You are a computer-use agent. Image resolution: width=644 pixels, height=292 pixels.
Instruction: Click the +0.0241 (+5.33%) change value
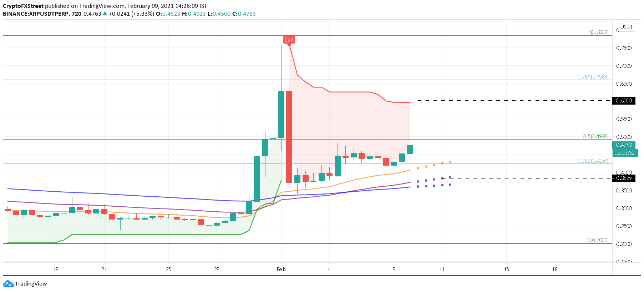coord(131,14)
